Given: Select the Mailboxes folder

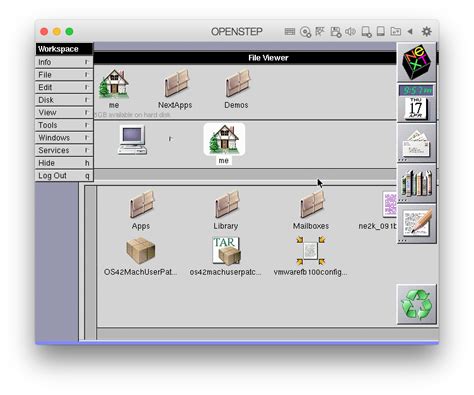Looking at the screenshot, I should [312, 204].
